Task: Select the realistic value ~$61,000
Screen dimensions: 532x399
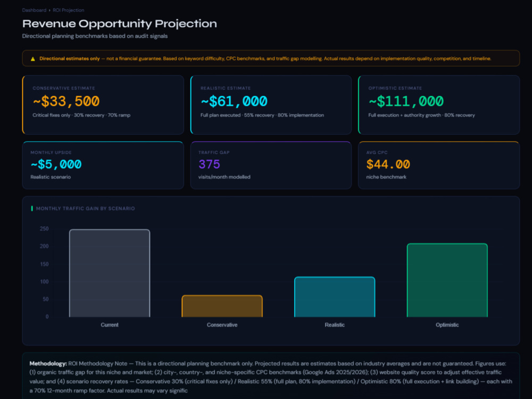Action: click(234, 101)
